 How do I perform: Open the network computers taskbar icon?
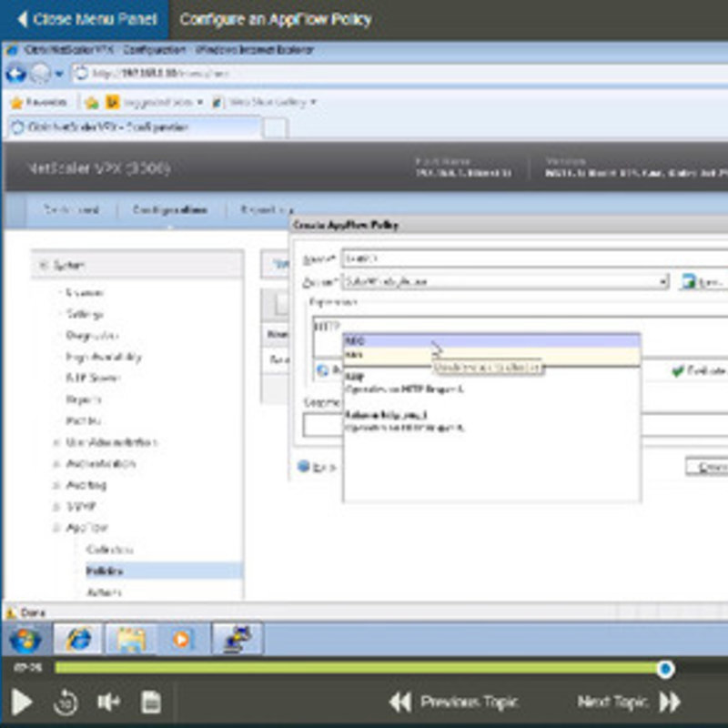point(238,640)
